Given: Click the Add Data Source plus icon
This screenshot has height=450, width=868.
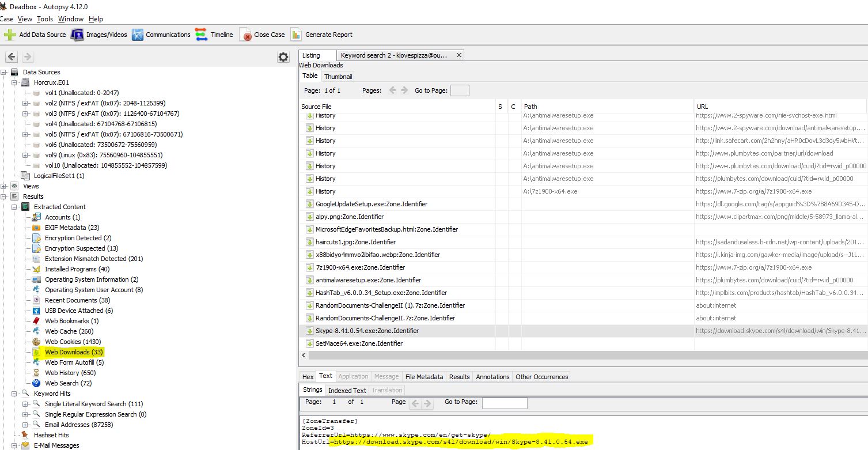Looking at the screenshot, I should 10,35.
